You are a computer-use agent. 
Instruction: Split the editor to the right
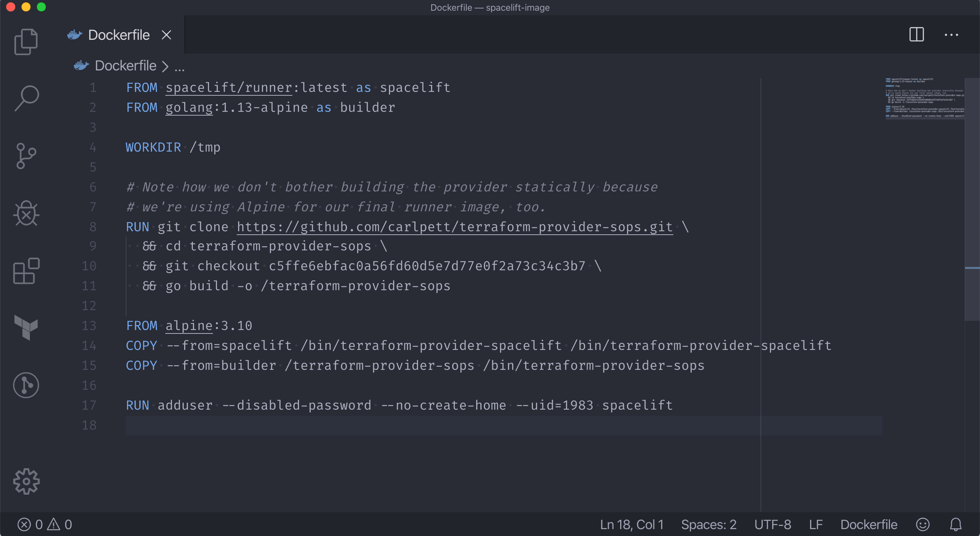tap(916, 34)
